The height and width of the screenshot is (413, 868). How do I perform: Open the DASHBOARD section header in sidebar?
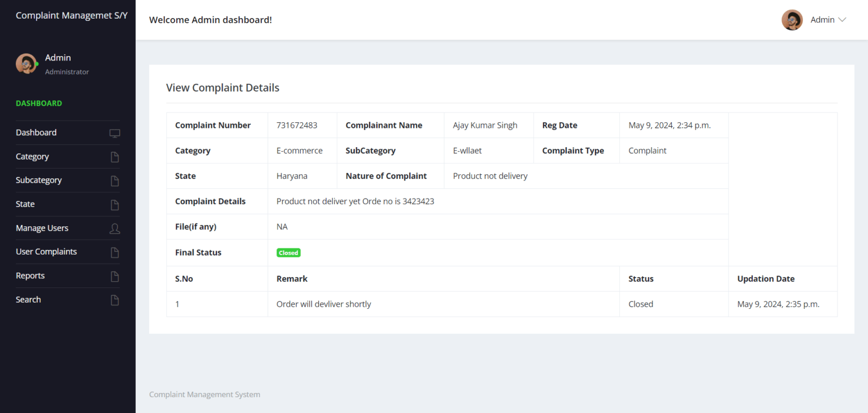coord(38,103)
